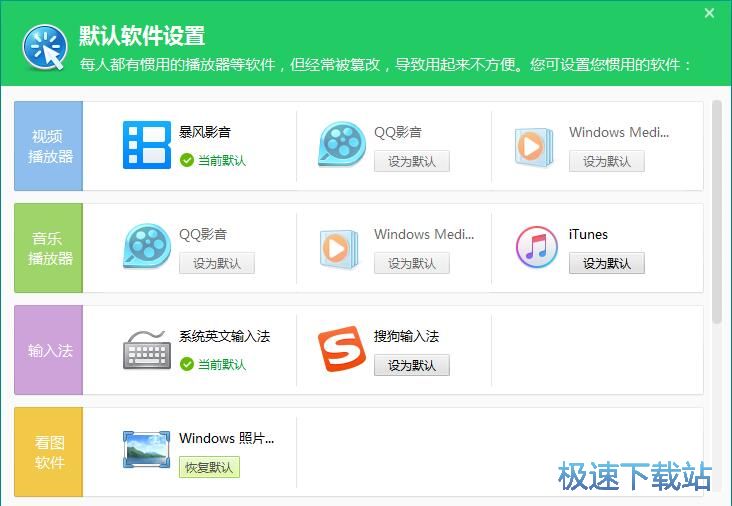Select the 输入法 category label
This screenshot has width=732, height=506.
point(49,350)
